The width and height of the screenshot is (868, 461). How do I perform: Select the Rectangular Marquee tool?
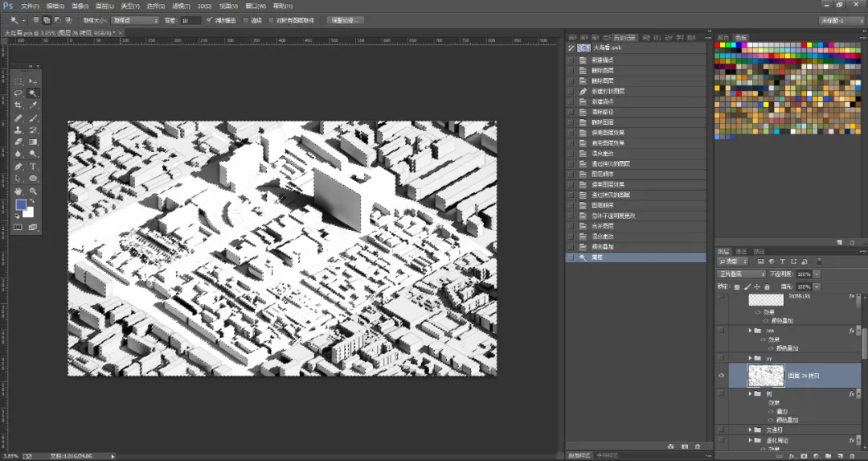click(x=18, y=81)
